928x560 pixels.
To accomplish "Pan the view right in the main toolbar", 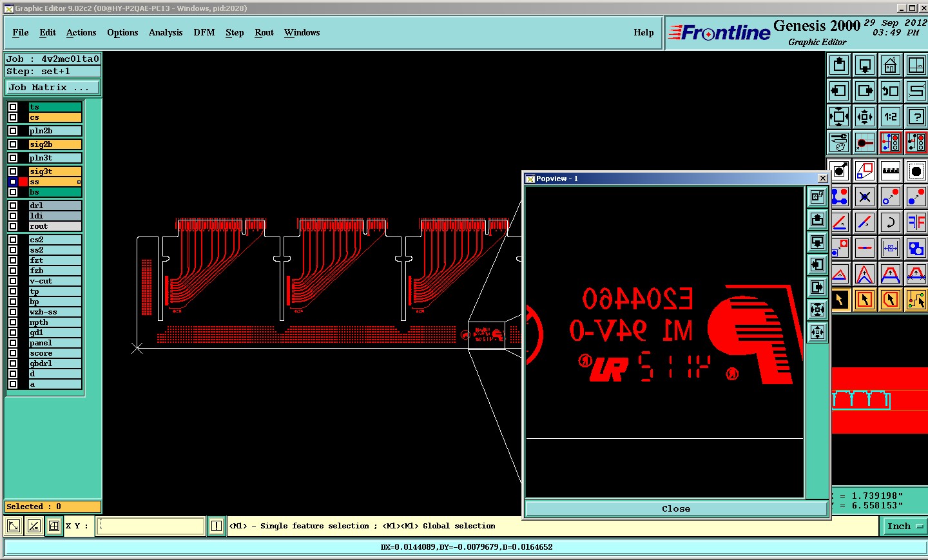I will (x=865, y=91).
